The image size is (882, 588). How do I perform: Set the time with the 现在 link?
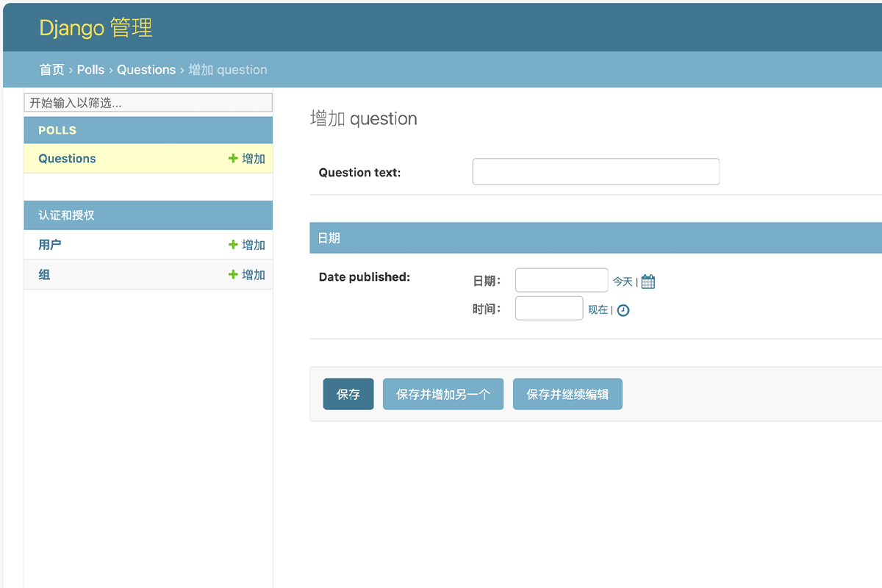598,310
